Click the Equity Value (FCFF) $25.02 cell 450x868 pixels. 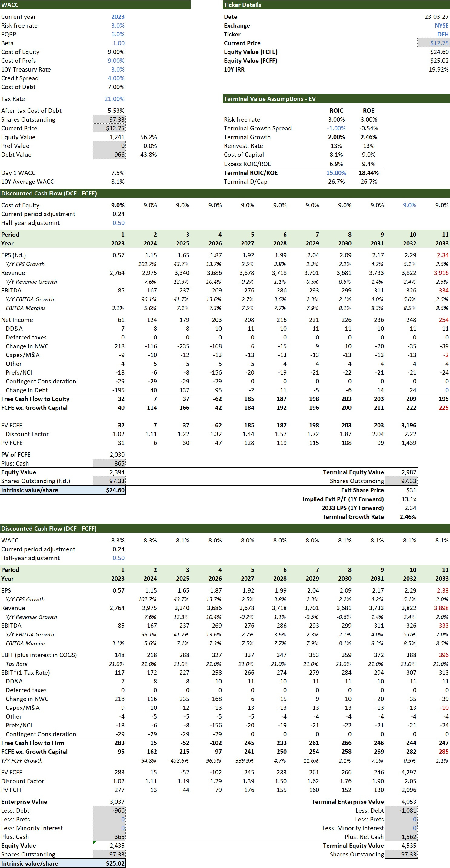point(439,60)
